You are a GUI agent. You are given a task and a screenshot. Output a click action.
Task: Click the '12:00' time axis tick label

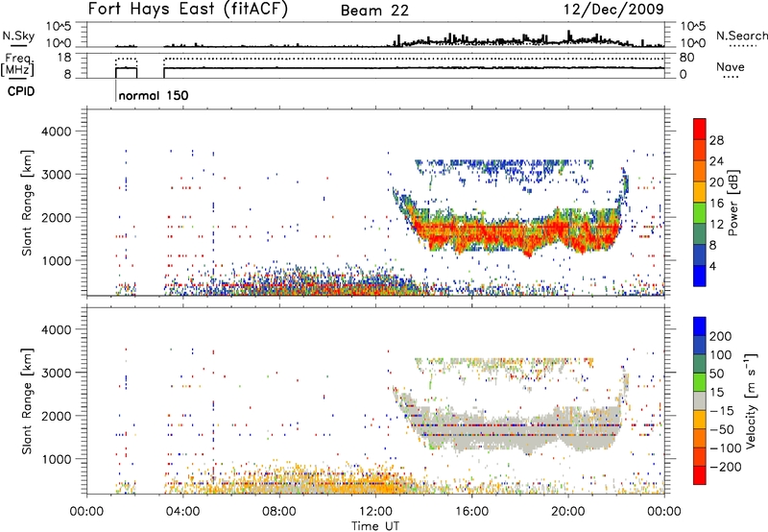pos(375,512)
